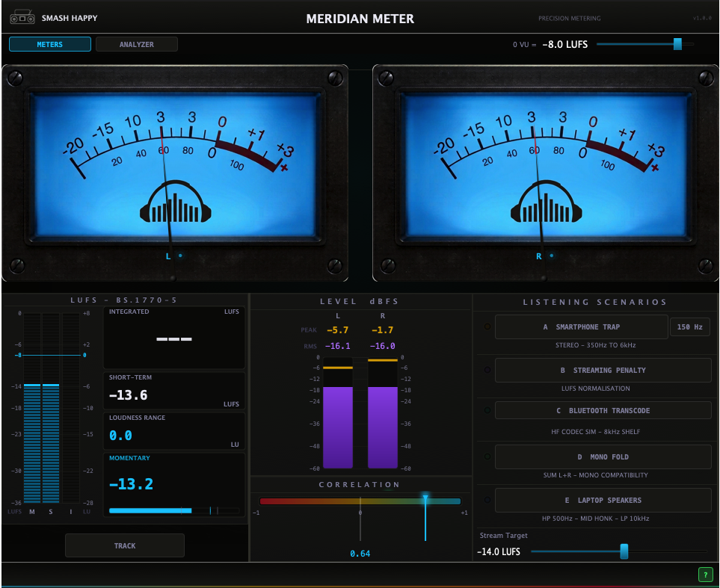
Task: Click the right channel purple level bar
Action: pyautogui.click(x=383, y=427)
